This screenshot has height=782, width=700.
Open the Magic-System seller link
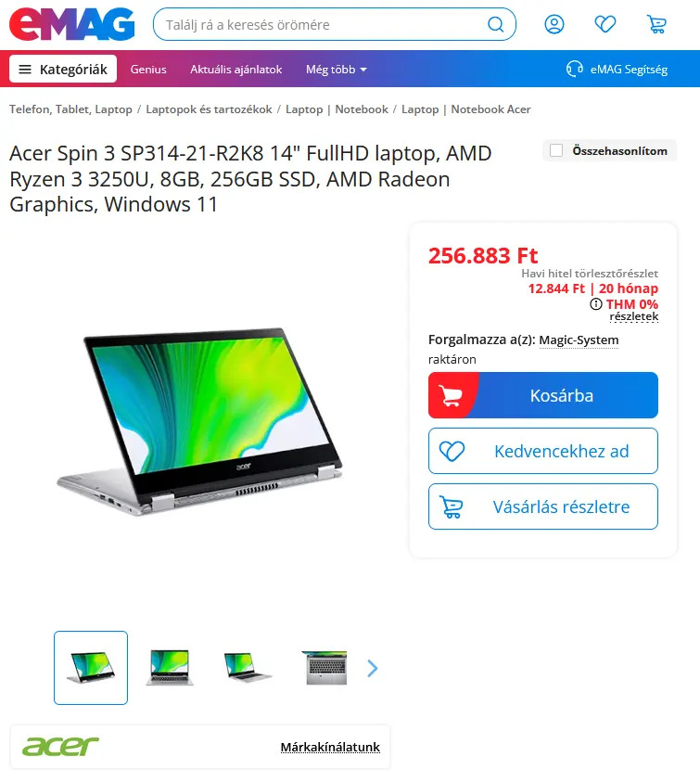[x=579, y=340]
